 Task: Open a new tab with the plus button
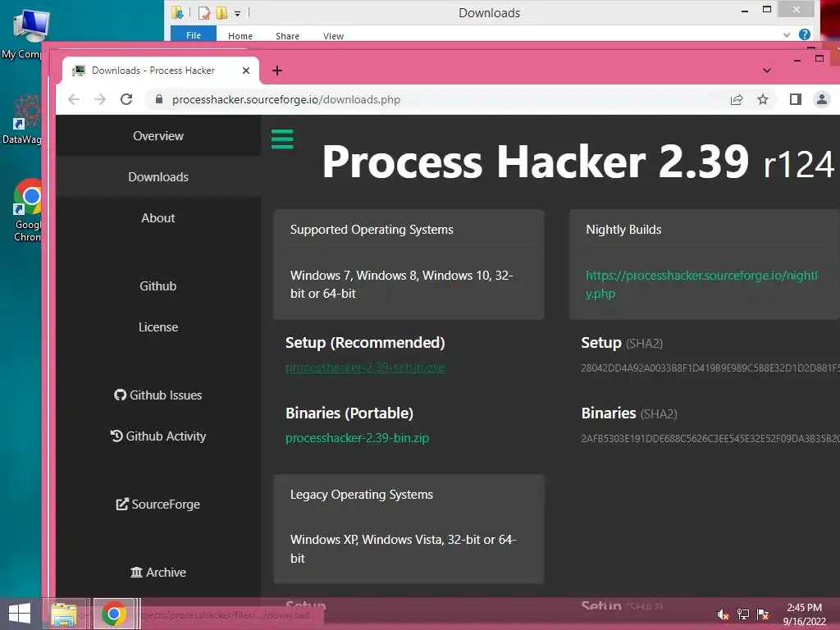click(277, 71)
